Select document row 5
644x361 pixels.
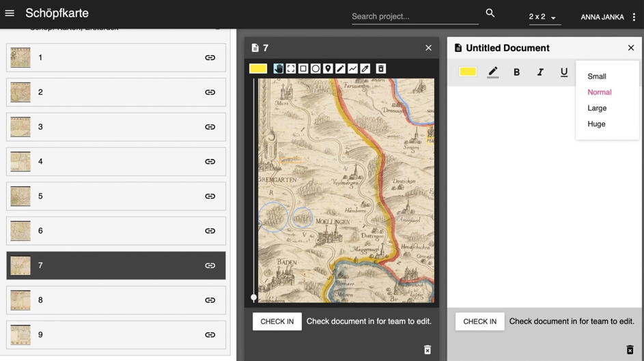[116, 196]
